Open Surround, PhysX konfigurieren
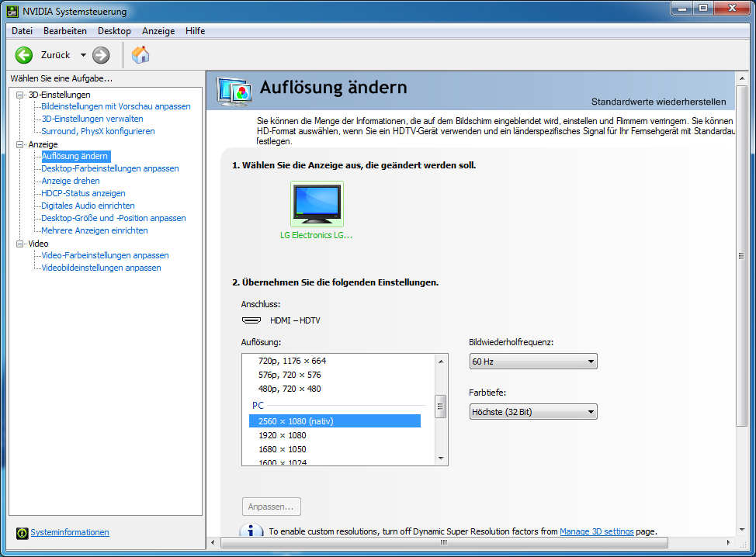Viewport: 756px width, 557px height. (98, 131)
